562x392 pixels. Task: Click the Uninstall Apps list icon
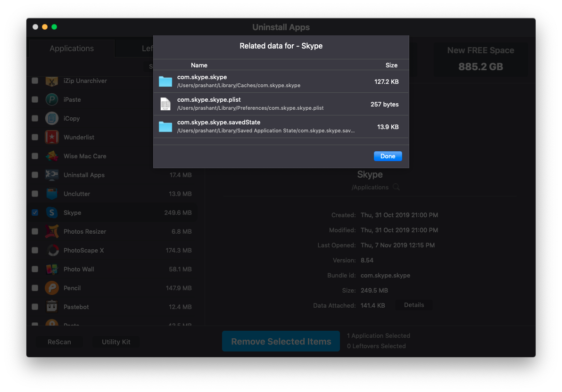(x=52, y=175)
